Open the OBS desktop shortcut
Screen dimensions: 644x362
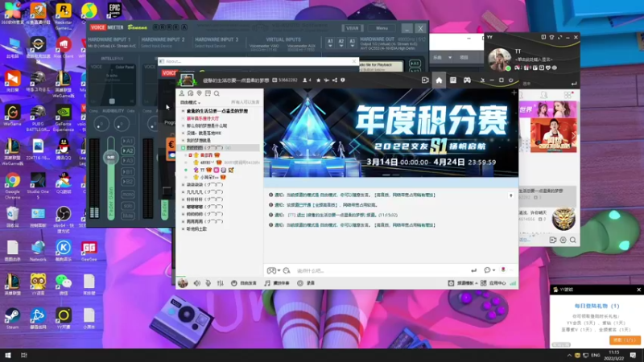click(x=64, y=218)
